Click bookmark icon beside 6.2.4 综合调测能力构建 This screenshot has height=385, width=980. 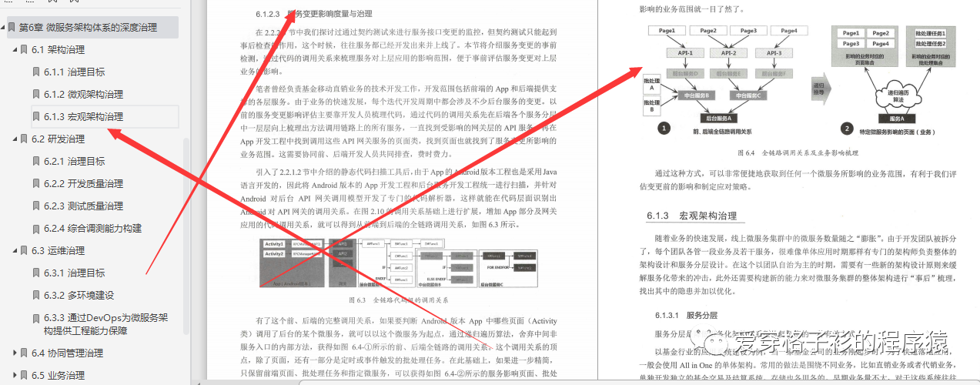click(x=35, y=229)
